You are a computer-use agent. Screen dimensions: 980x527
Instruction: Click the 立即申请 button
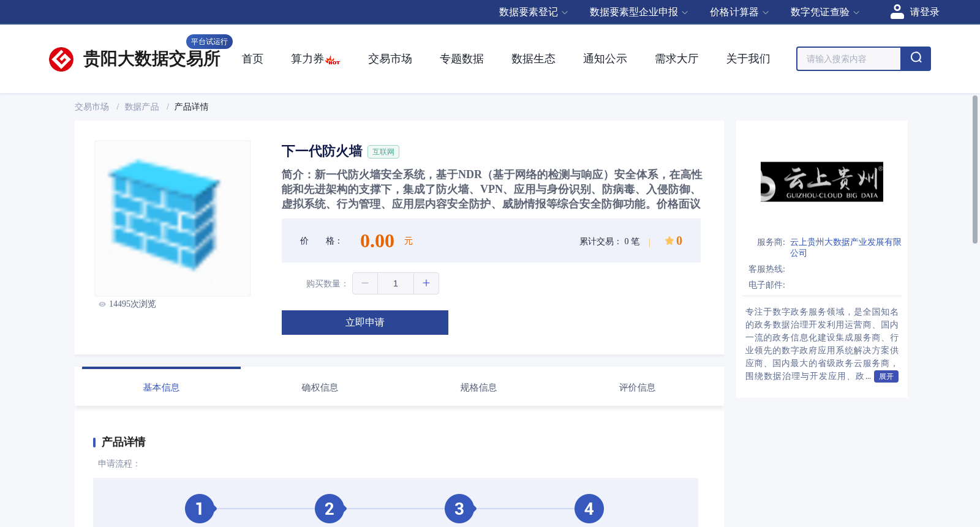pos(365,323)
